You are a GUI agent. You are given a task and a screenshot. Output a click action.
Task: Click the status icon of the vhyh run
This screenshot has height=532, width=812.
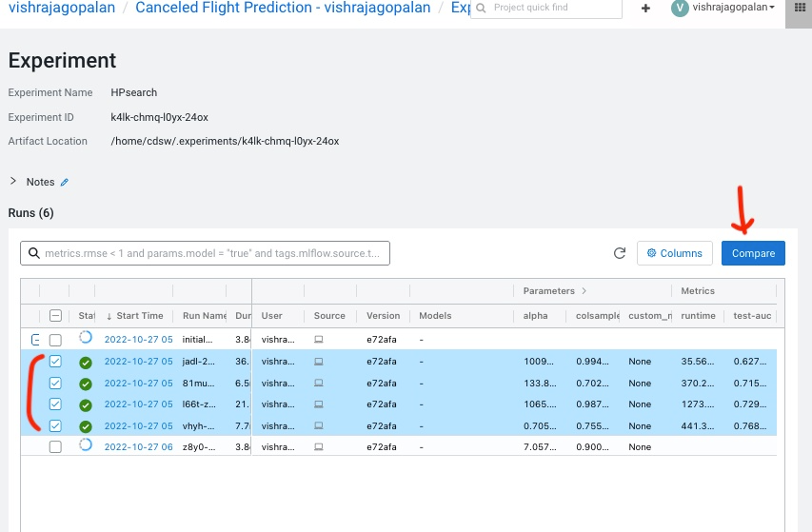[86, 426]
